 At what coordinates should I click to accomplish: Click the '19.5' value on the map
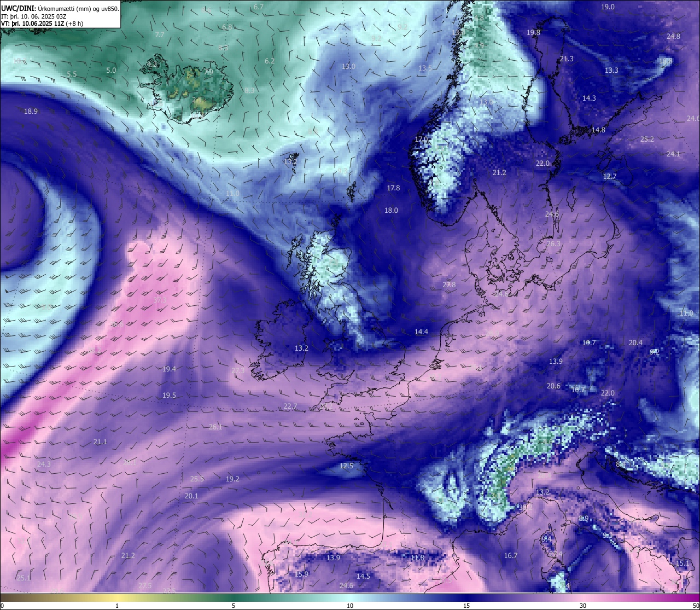coord(169,395)
